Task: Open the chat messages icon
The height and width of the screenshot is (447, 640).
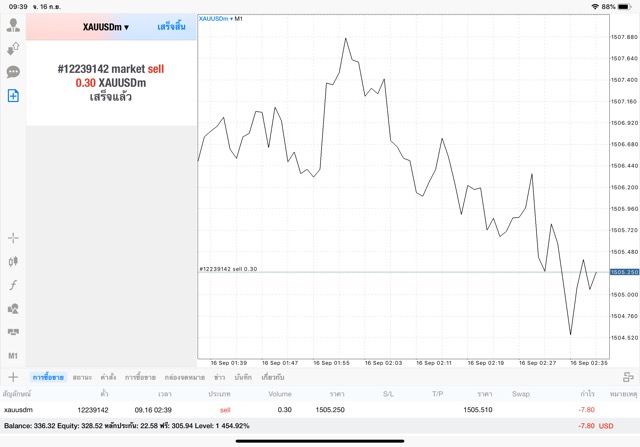Action: pyautogui.click(x=13, y=72)
